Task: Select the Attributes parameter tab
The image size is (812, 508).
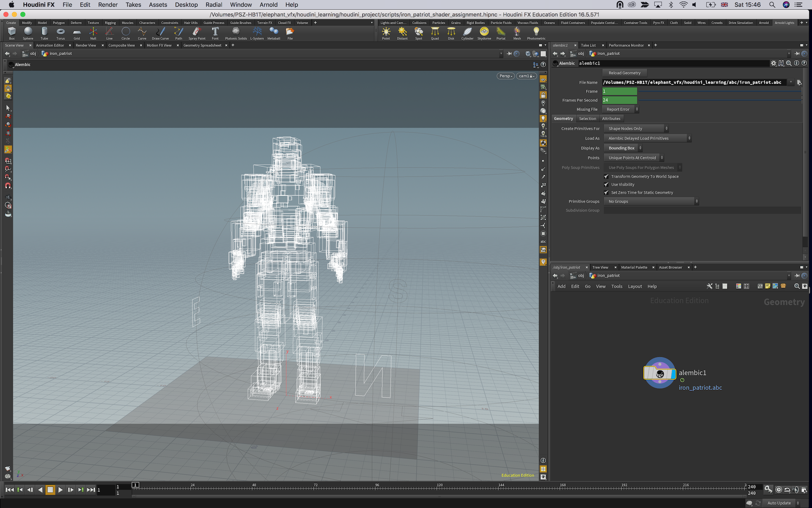Action: (x=611, y=119)
